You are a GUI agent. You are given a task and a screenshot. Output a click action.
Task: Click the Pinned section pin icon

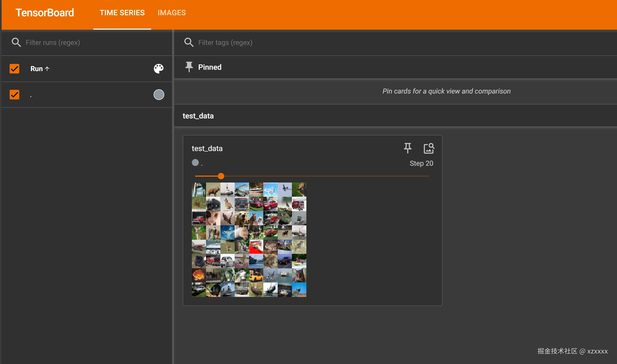click(189, 67)
